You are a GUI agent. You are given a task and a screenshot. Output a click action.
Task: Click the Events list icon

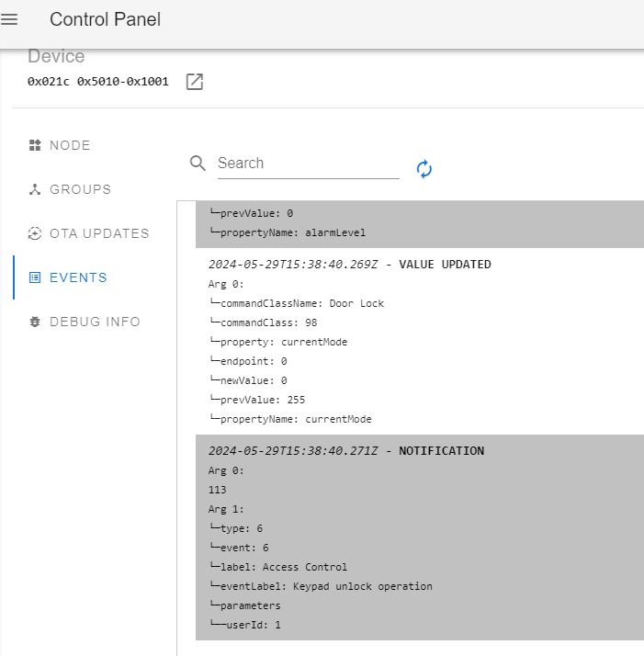(x=35, y=277)
